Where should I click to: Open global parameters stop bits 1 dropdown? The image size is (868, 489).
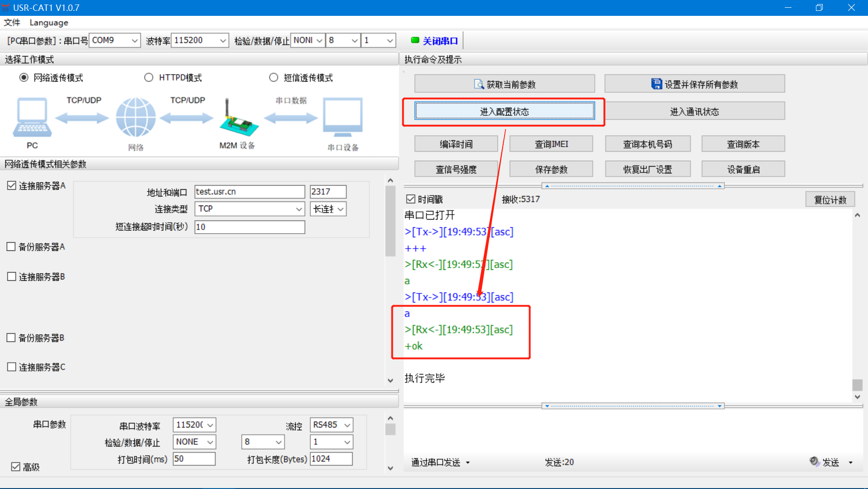coord(332,441)
